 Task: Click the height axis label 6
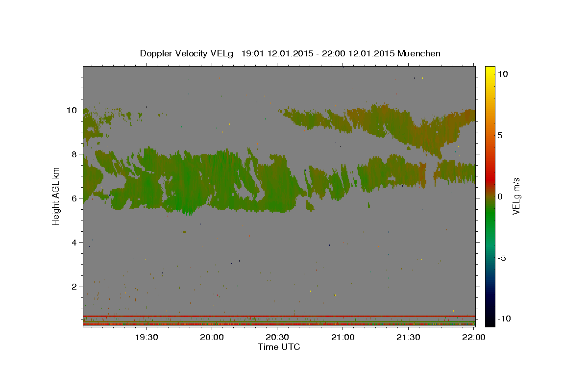click(x=75, y=198)
